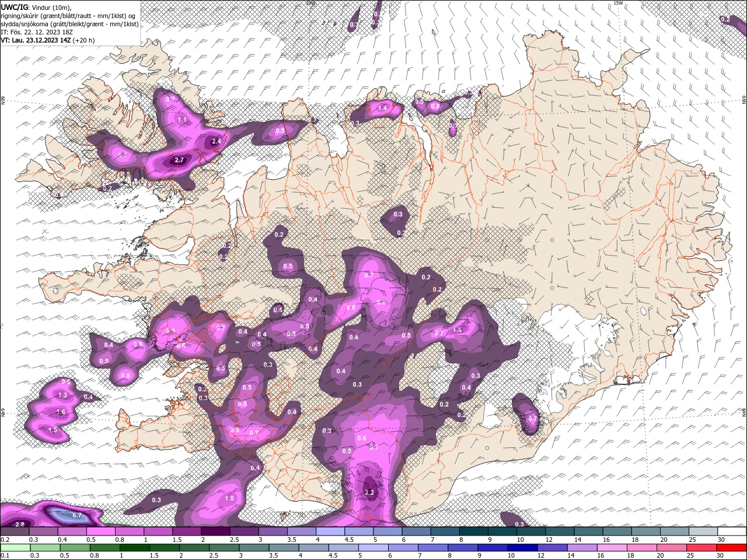
Task: Select lower scale dark green swatch between 1 and 1.5
Action: pyautogui.click(x=134, y=548)
